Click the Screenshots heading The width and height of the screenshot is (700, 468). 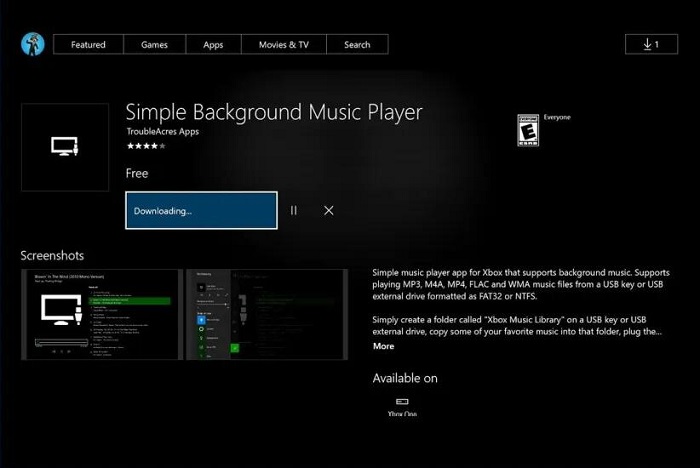(52, 255)
